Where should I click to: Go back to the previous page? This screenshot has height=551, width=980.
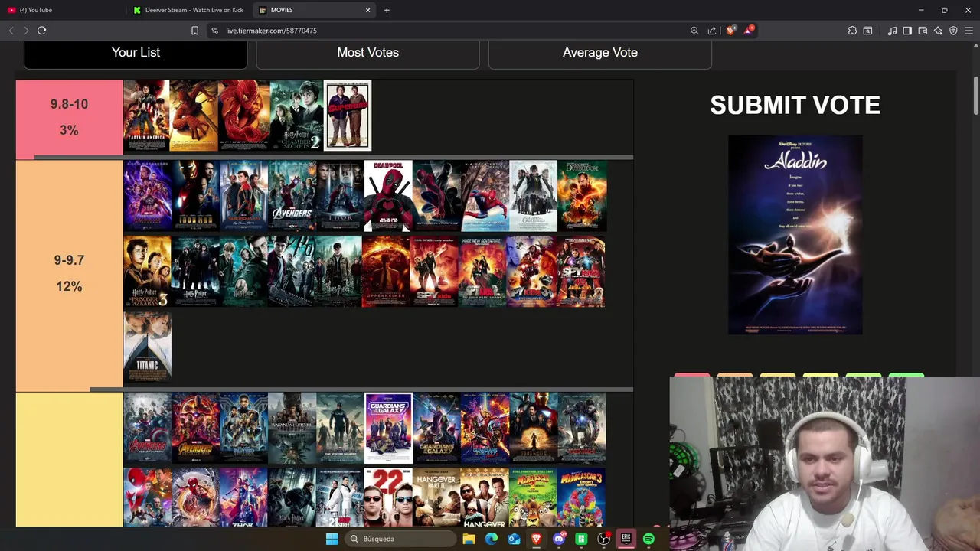pos(11,31)
